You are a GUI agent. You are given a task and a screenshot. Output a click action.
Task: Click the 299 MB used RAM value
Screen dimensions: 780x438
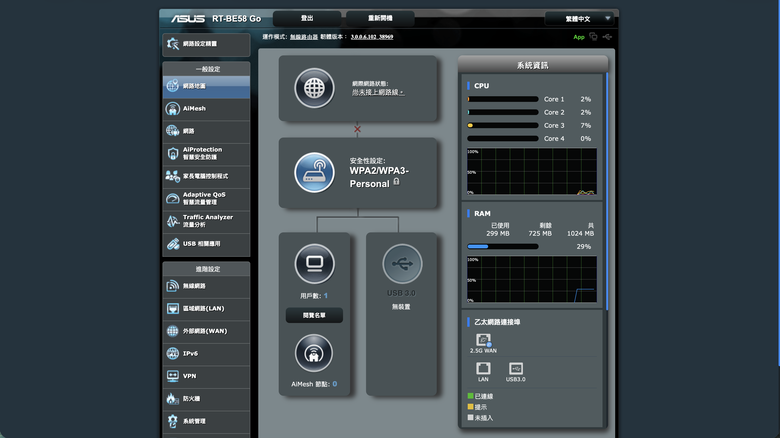pos(498,233)
